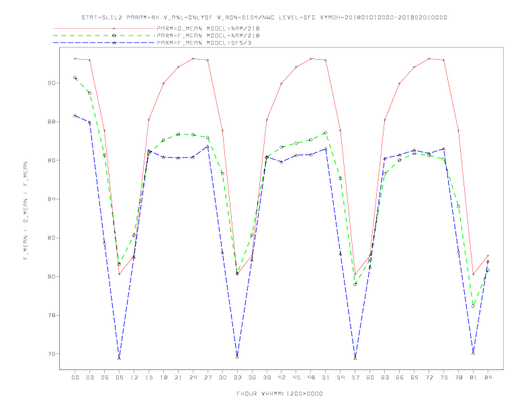
Task: Click x-axis forecast hour 75
Action: [x=444, y=377]
